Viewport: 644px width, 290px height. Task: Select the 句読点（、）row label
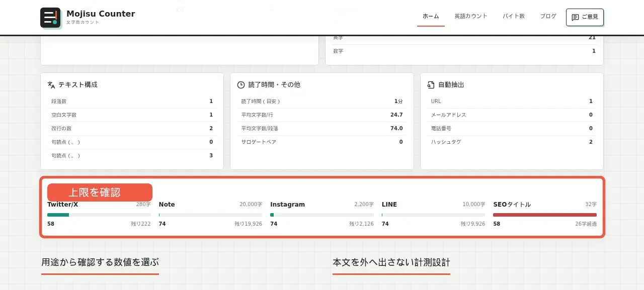click(x=65, y=142)
